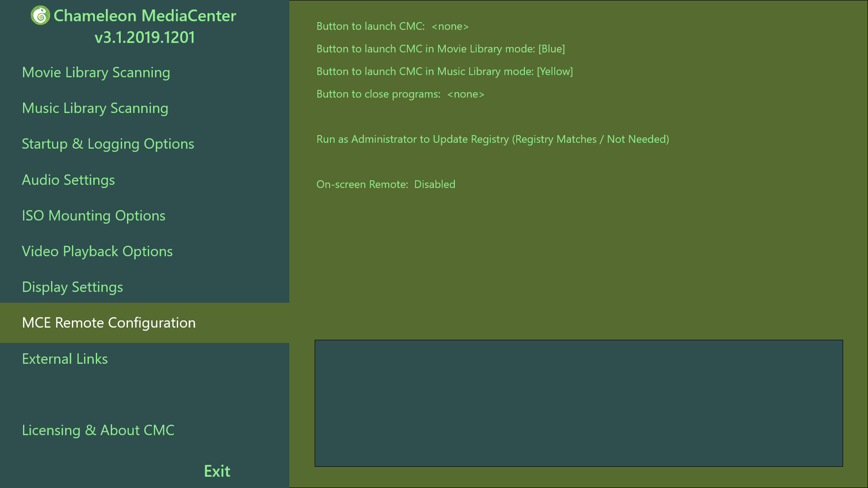
Task: Click the Chameleon MediaCenter logo icon
Action: click(41, 15)
